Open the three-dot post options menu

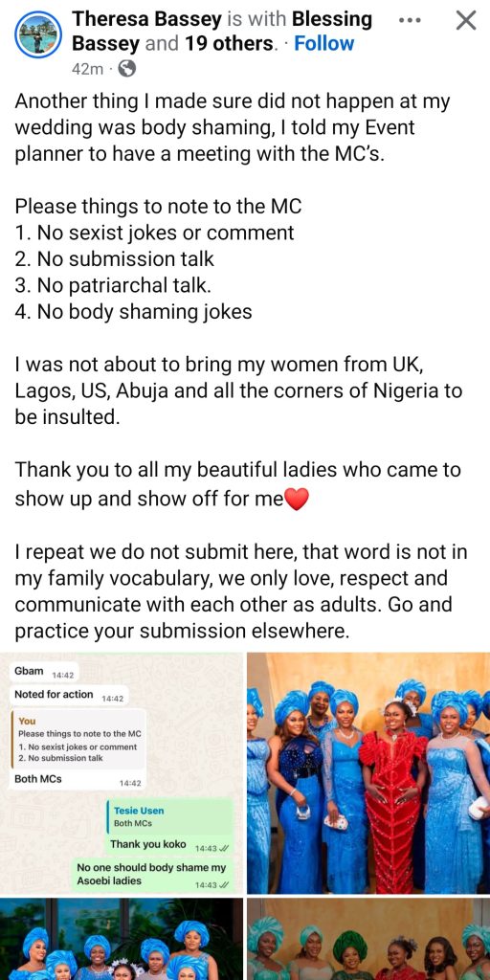coord(410,20)
